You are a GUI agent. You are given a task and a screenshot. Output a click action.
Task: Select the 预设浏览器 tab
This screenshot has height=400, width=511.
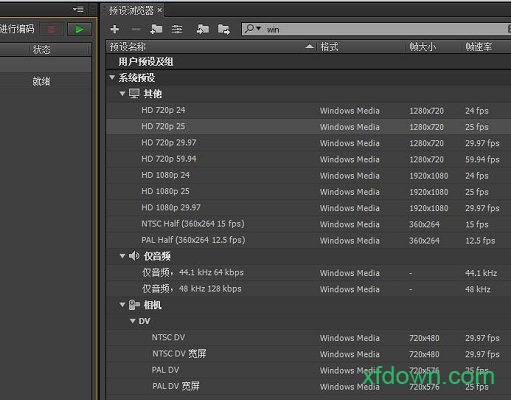click(x=131, y=11)
